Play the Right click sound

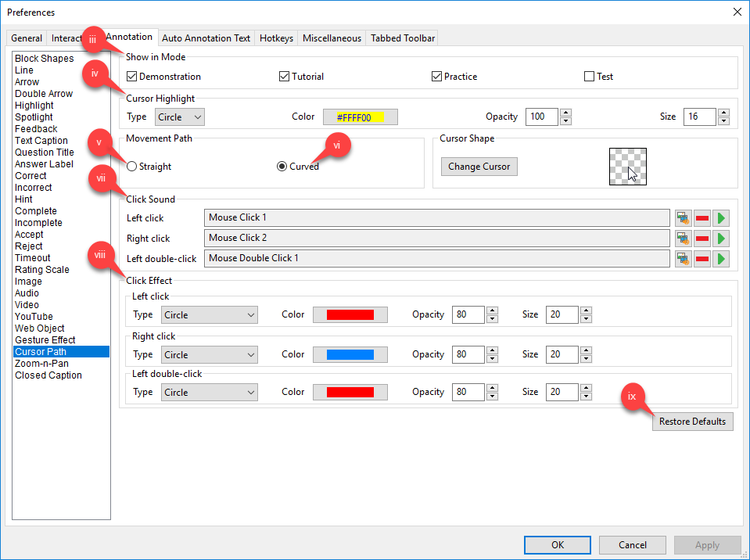click(721, 238)
